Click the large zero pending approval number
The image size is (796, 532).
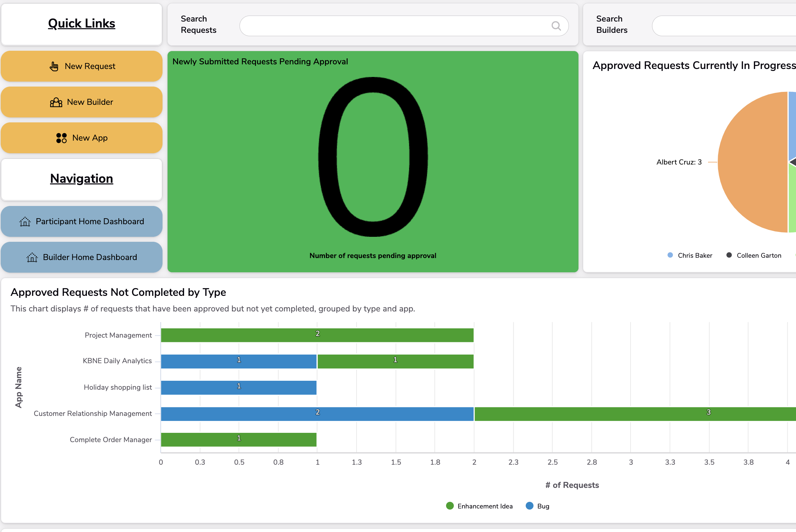372,157
